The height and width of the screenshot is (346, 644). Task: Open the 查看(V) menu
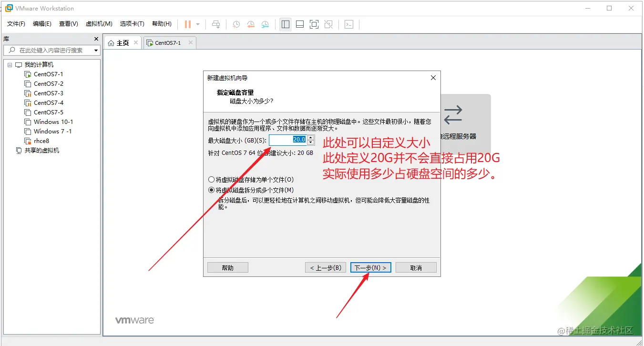[x=68, y=24]
